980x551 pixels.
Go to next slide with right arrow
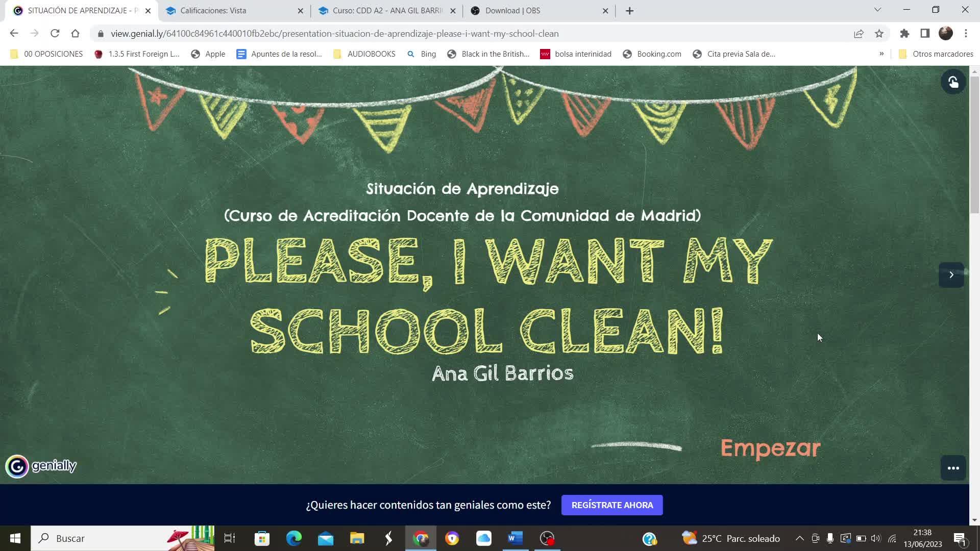click(951, 275)
